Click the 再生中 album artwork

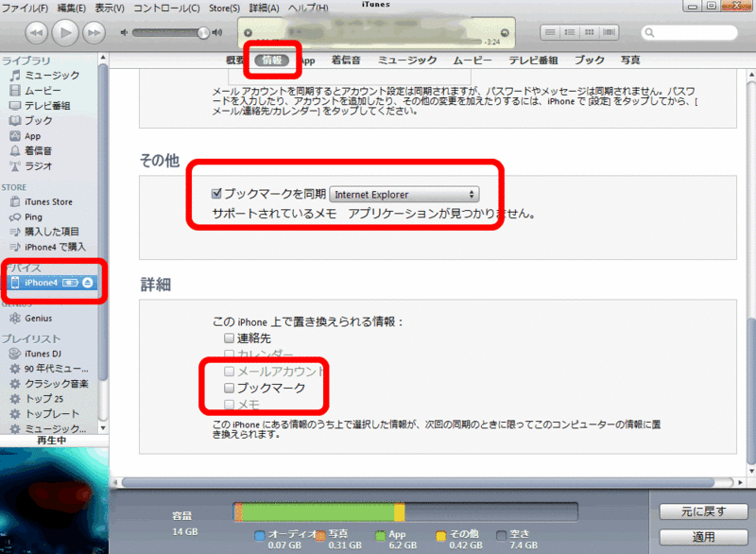(54, 500)
